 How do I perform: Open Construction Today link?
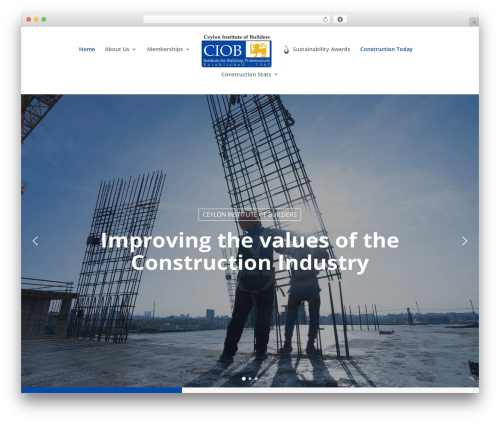coord(386,49)
